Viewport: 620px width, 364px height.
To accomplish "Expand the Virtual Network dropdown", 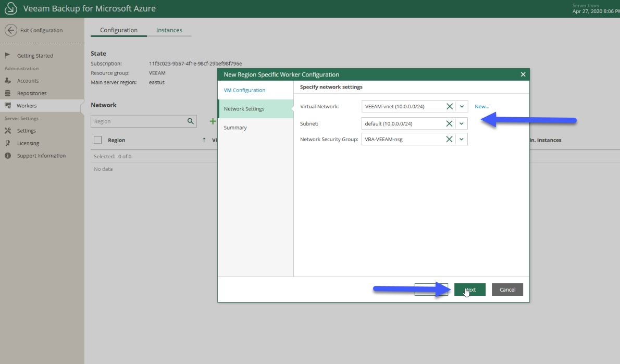I will pyautogui.click(x=462, y=106).
